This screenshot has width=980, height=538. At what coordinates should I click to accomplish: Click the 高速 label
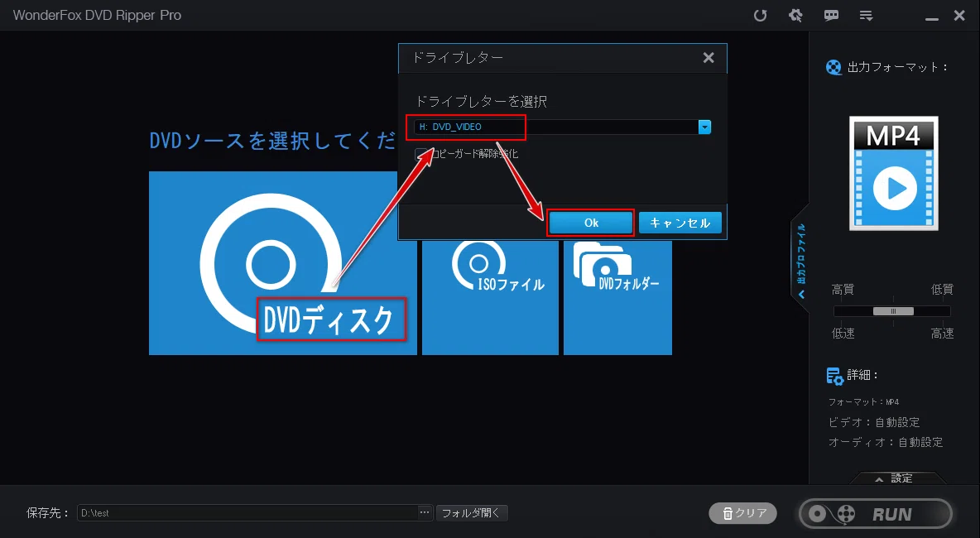point(942,334)
